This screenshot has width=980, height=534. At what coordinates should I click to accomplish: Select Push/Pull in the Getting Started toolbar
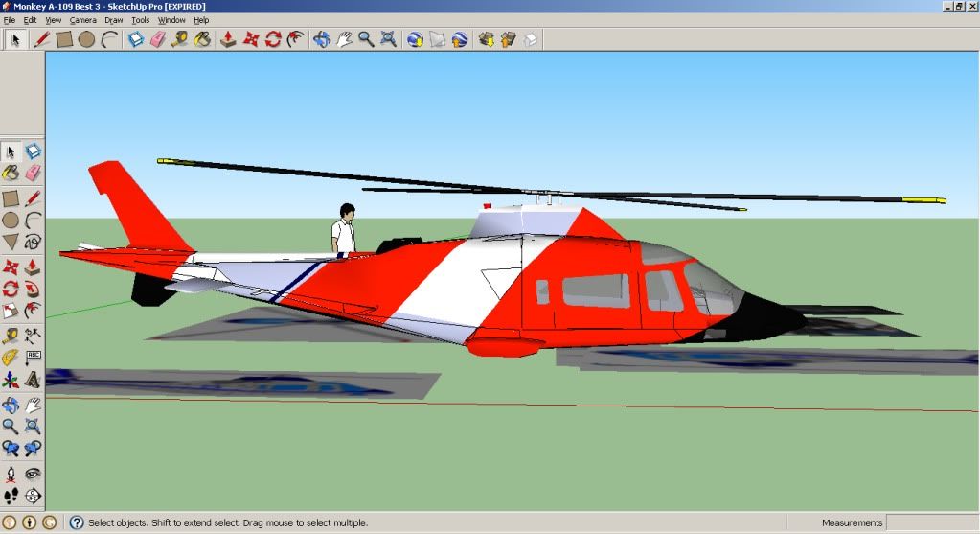[x=228, y=40]
